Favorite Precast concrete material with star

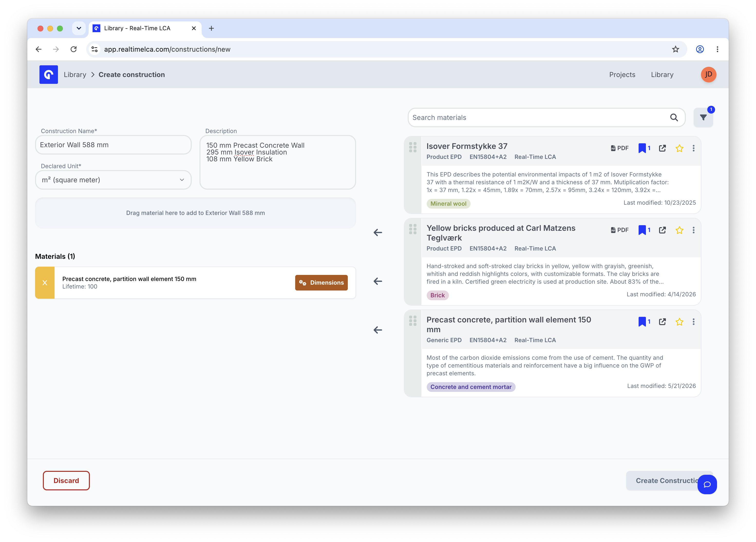(679, 321)
